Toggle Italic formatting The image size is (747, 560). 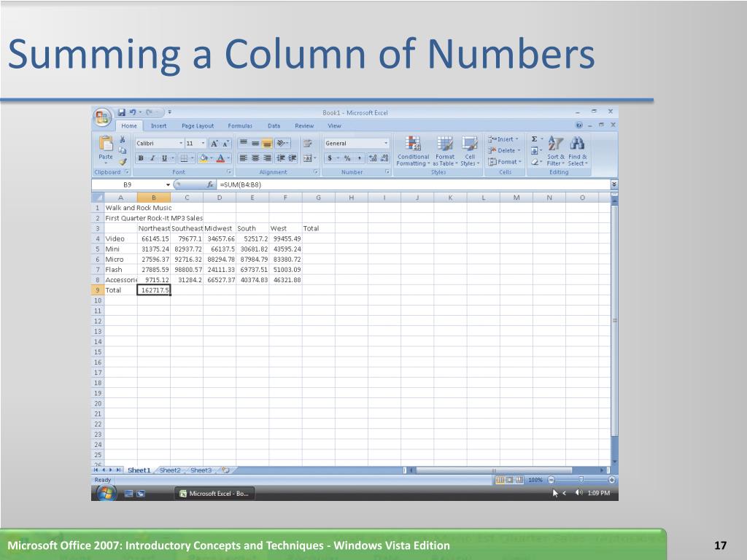tap(152, 158)
